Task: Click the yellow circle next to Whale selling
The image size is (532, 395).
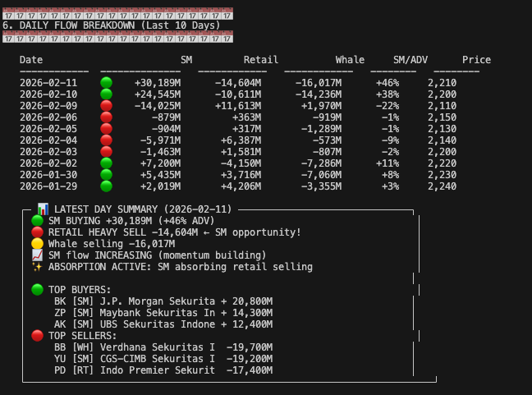Action: click(37, 244)
